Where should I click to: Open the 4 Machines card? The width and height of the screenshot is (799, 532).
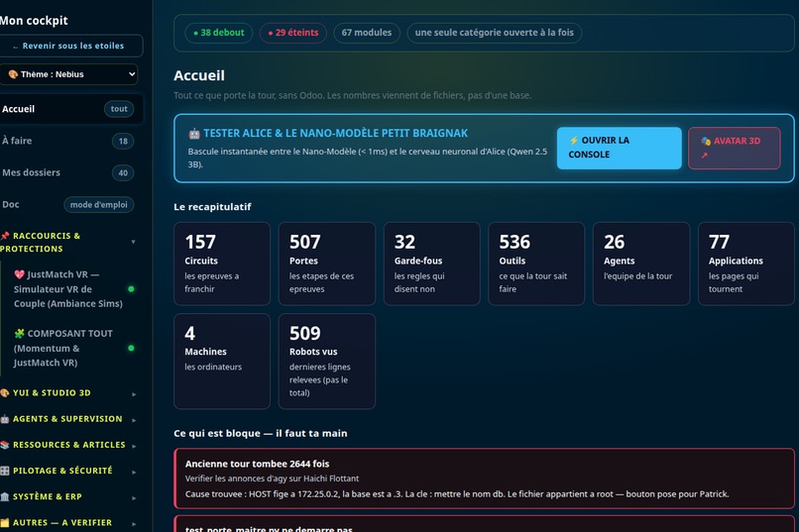coord(222,362)
